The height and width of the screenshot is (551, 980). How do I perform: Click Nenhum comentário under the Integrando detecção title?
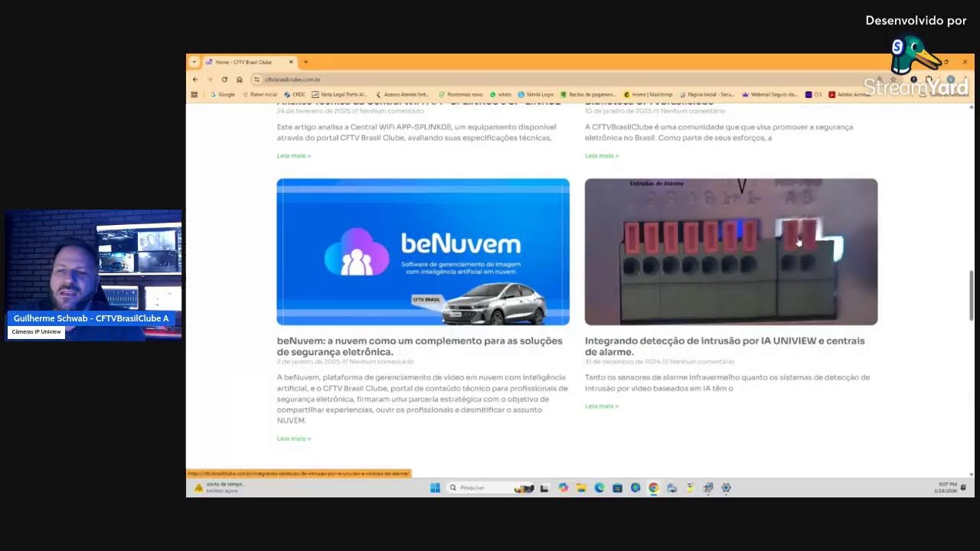tap(702, 361)
